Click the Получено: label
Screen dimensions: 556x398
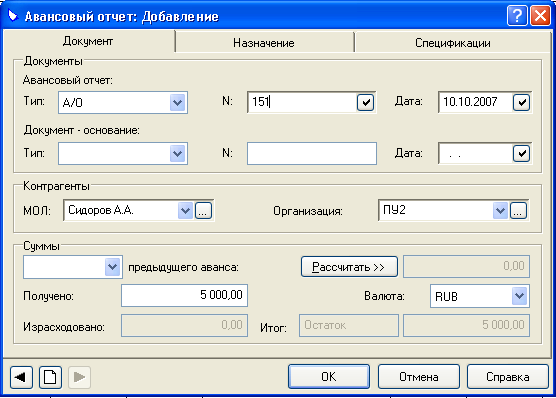[49, 296]
